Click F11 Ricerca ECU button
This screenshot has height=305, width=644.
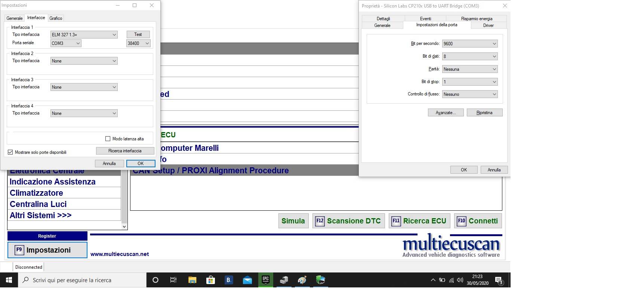click(419, 221)
